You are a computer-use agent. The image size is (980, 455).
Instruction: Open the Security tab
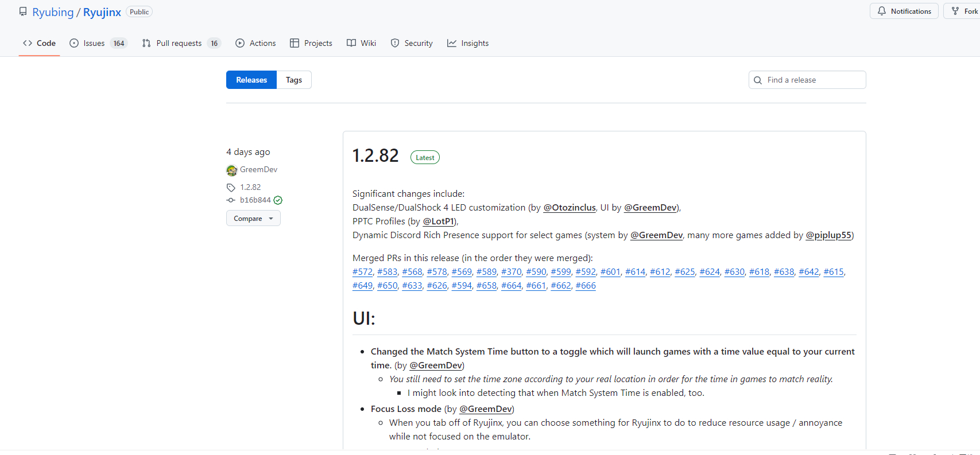(x=412, y=43)
